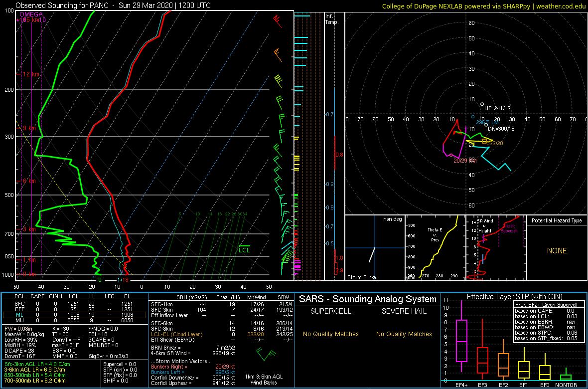Click 'Classic Supercell' in SR Wind panel

pyautogui.click(x=509, y=228)
